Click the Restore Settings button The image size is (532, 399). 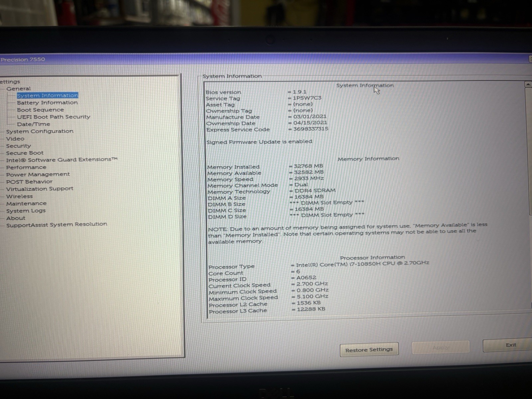369,350
